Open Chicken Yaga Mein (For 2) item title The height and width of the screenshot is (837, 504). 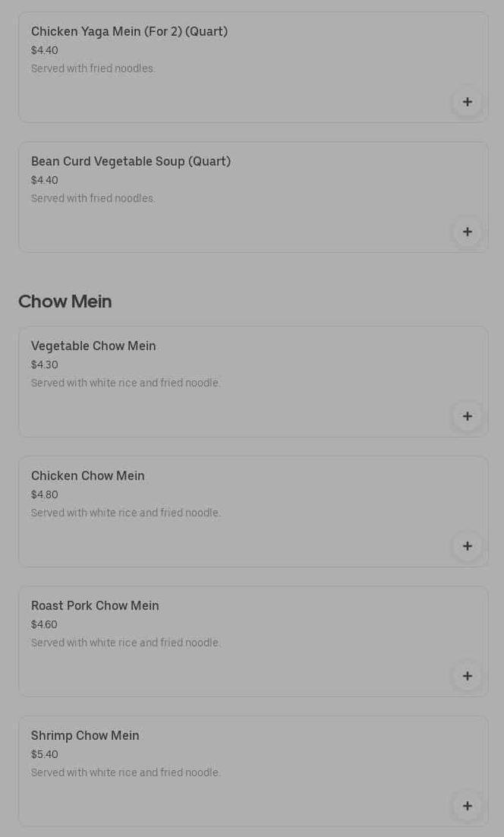(129, 32)
